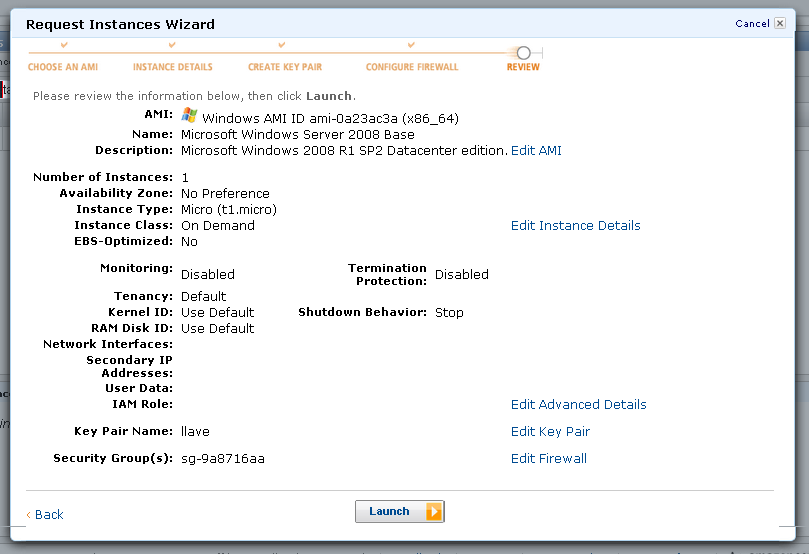Click Edit Key Pair
The width and height of the screenshot is (809, 554).
pyautogui.click(x=550, y=431)
